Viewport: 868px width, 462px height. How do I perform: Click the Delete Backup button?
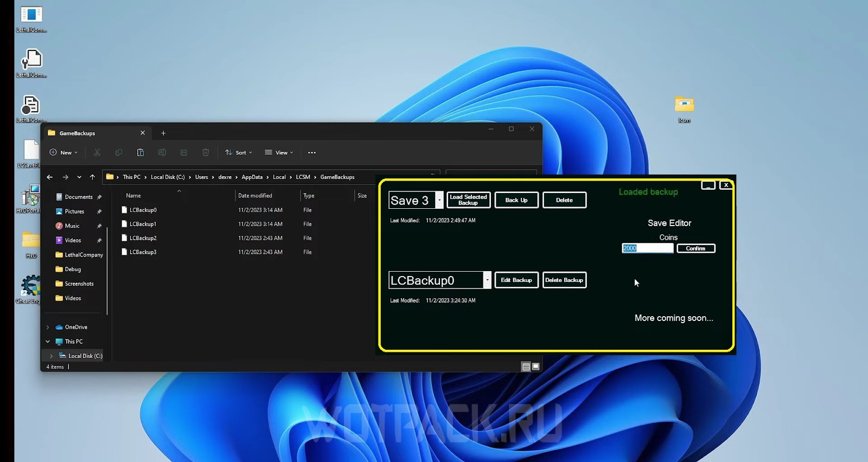coord(564,280)
